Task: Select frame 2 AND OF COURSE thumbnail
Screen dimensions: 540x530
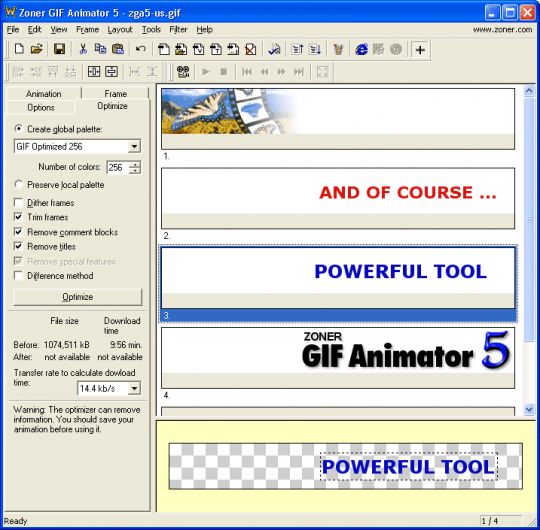Action: (x=338, y=198)
